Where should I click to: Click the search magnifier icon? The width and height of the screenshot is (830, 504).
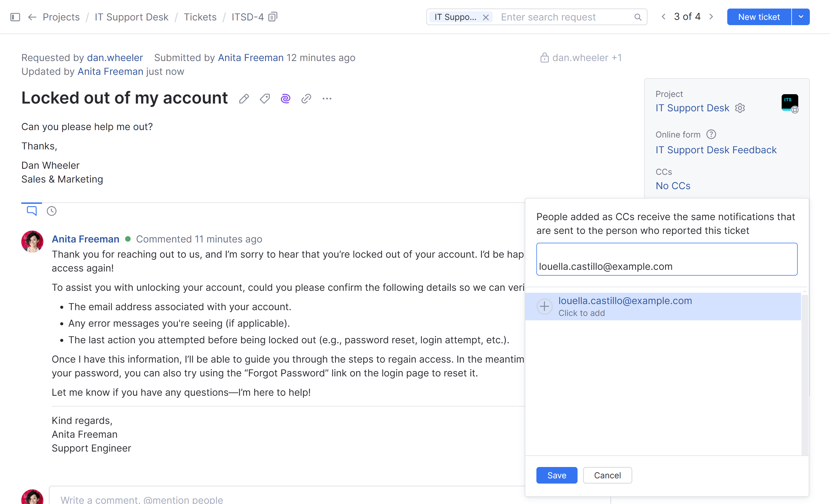click(638, 17)
